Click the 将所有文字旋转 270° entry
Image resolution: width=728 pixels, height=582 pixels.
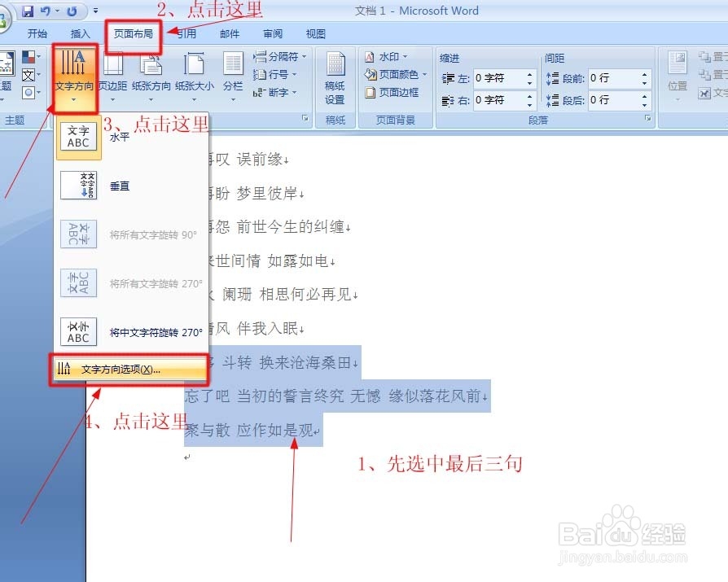(x=131, y=283)
